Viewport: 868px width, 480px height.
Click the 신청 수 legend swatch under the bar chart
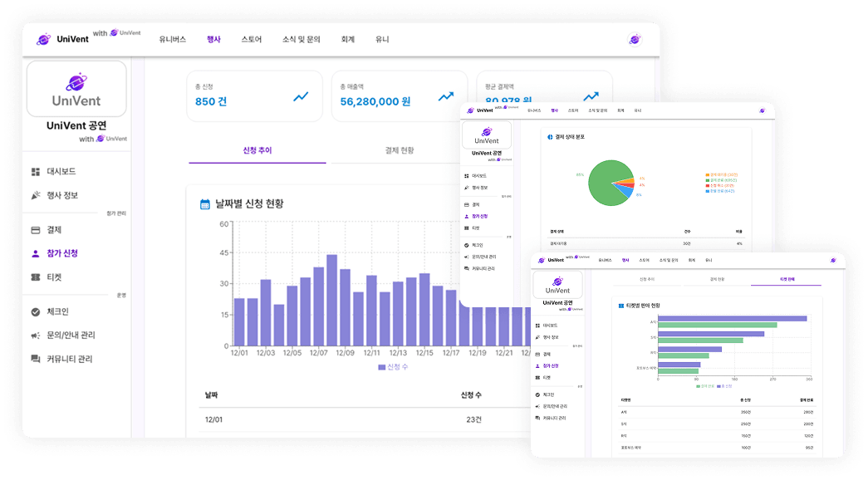click(382, 366)
